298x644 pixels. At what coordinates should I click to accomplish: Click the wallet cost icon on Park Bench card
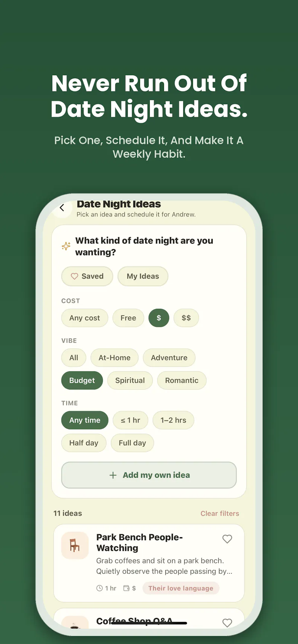(x=127, y=588)
